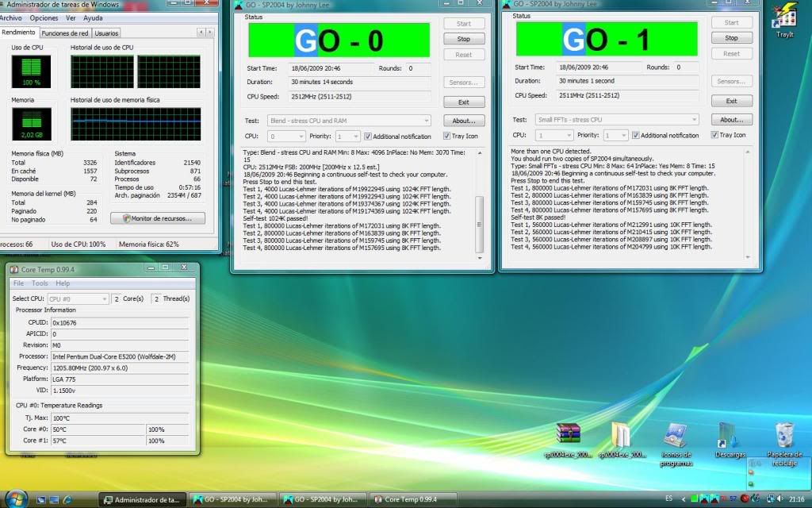Click the left tab-scroll arrow in Task Manager

(201, 33)
